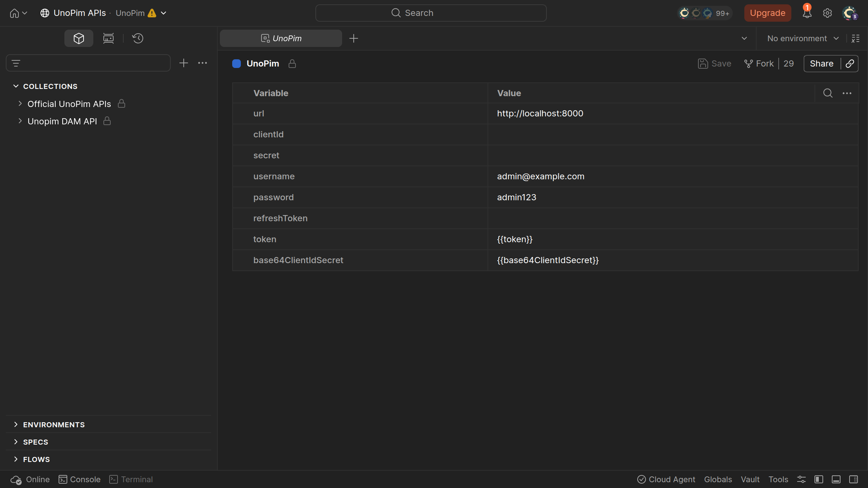The image size is (868, 488).
Task: Toggle the left sidebar panel
Action: tap(819, 479)
